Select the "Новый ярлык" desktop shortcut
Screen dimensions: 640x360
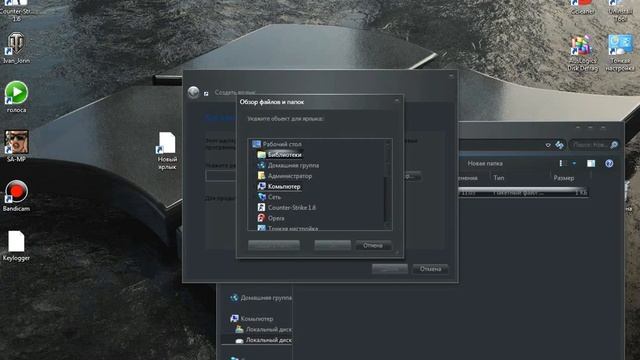pos(167,151)
